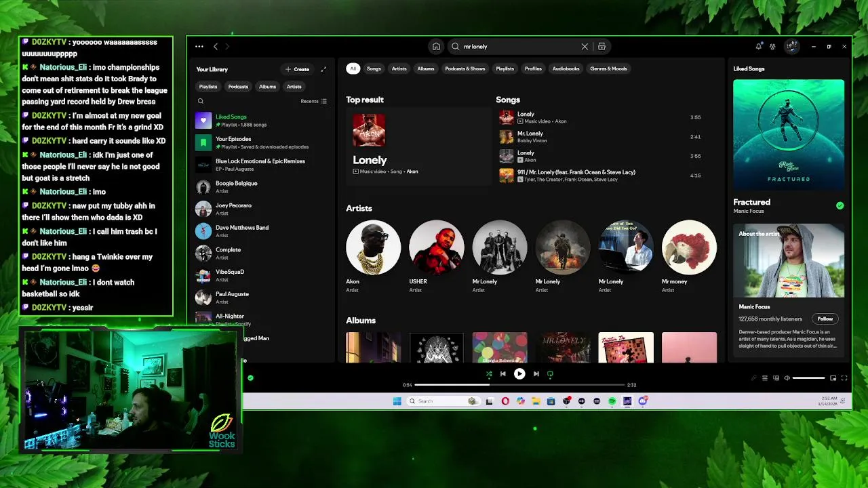Select the Audiobooks search filter tab
Viewport: 868px width, 488px height.
(566, 68)
